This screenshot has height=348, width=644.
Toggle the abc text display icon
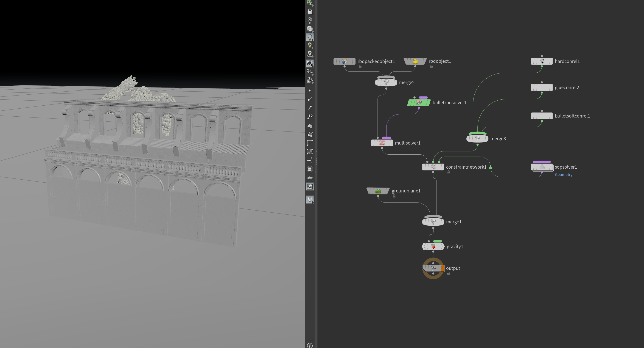pos(310,178)
